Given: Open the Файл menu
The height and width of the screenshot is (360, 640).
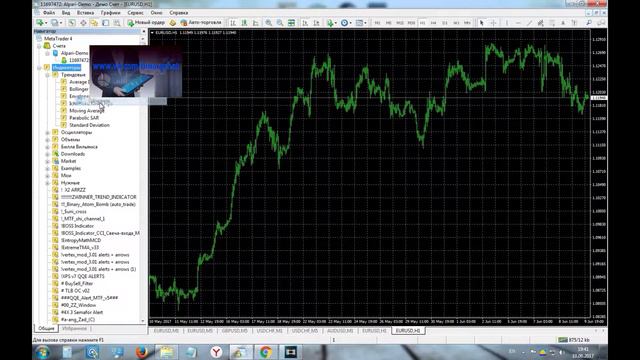Looking at the screenshot, I should pos(49,13).
